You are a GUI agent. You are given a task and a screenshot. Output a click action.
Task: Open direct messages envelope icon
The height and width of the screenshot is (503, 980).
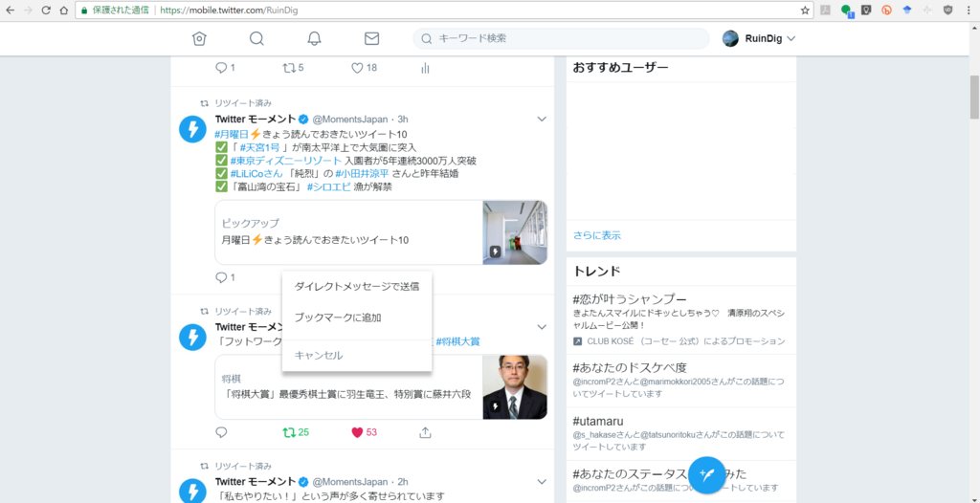(372, 39)
